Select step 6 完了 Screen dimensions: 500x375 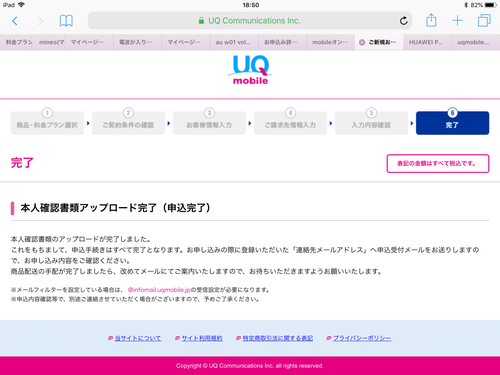click(452, 123)
